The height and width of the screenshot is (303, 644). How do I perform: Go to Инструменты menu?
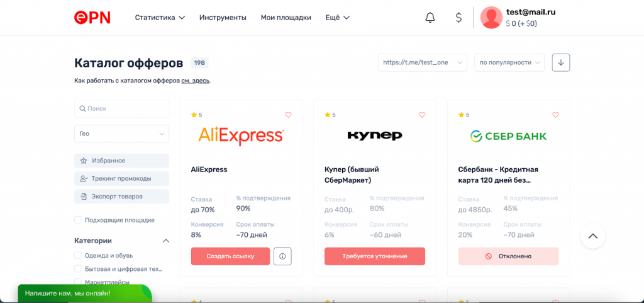(223, 18)
